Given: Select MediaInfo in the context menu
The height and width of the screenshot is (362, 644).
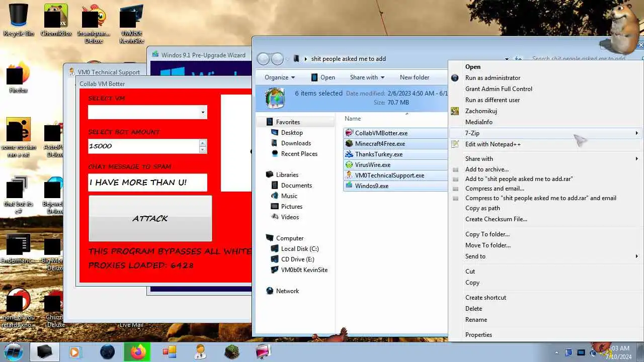Looking at the screenshot, I should click(x=545, y=122).
